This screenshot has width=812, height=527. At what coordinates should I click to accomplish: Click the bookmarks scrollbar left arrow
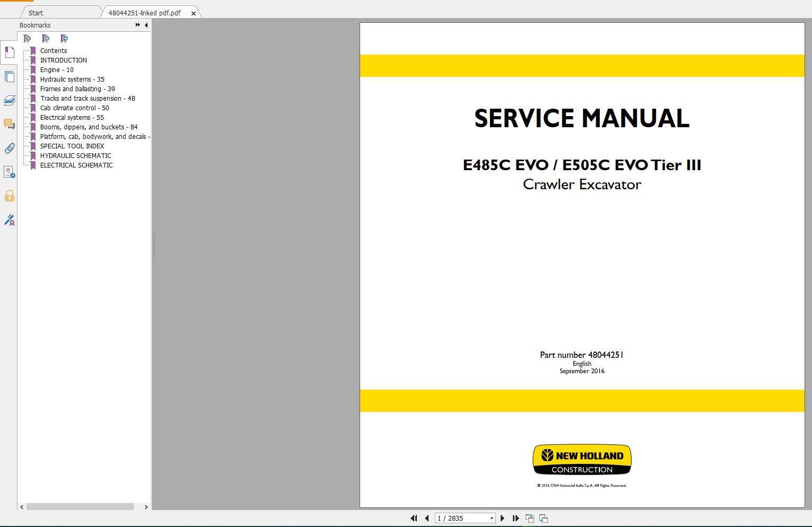(22, 507)
